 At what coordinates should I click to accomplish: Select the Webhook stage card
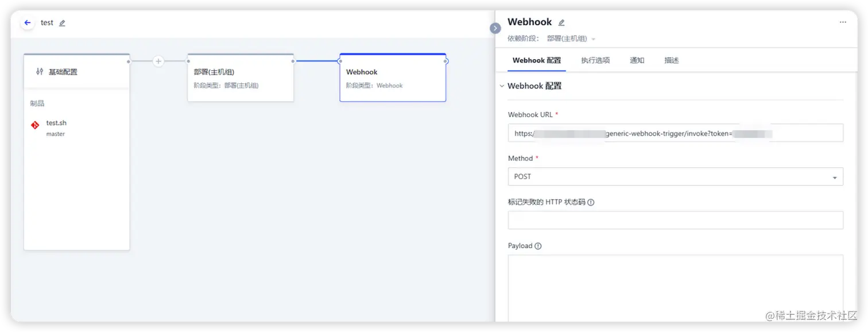click(x=393, y=78)
